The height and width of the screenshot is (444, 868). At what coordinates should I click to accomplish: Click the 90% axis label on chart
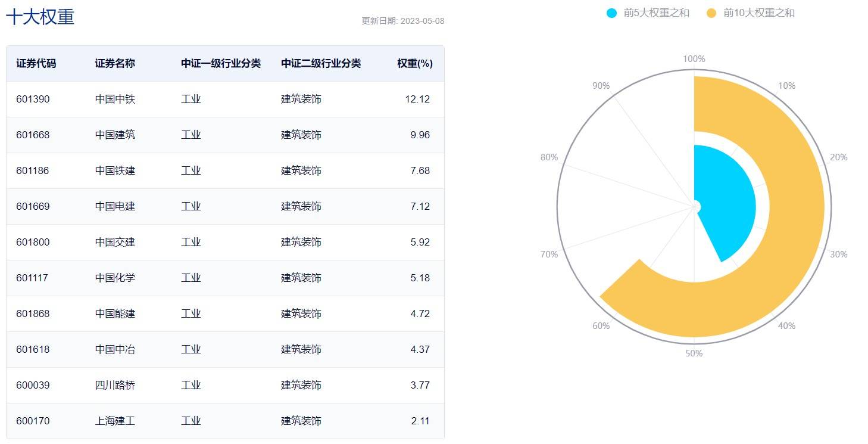tap(601, 86)
